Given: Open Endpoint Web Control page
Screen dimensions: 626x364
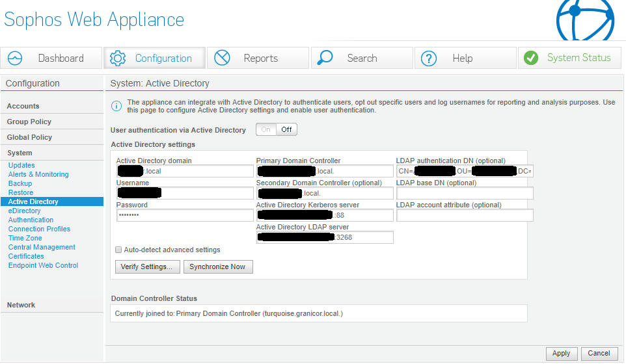Looking at the screenshot, I should click(x=43, y=265).
